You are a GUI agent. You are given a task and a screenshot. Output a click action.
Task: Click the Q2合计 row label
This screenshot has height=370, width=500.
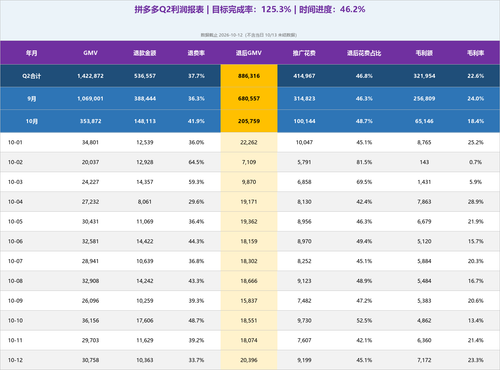32,76
